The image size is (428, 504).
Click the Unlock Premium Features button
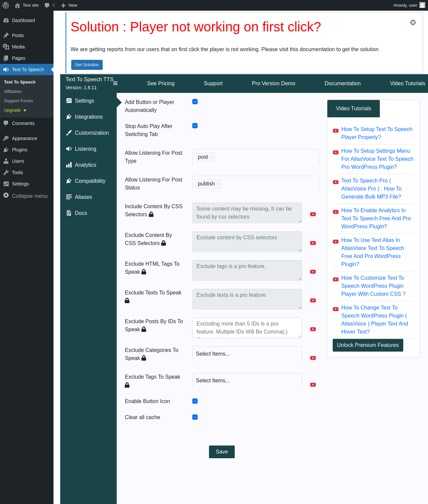[368, 345]
